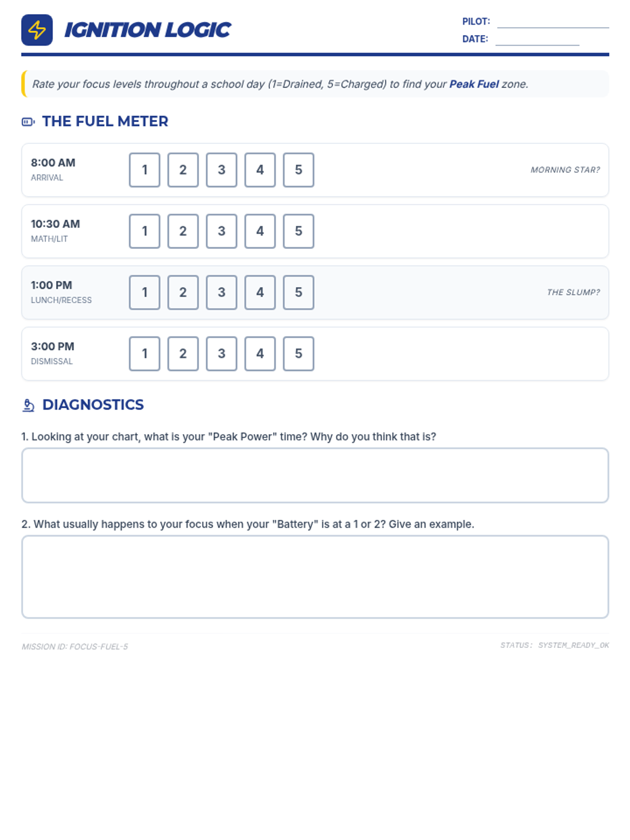Choose rating 3 for 8:00 AM arrival

222,170
